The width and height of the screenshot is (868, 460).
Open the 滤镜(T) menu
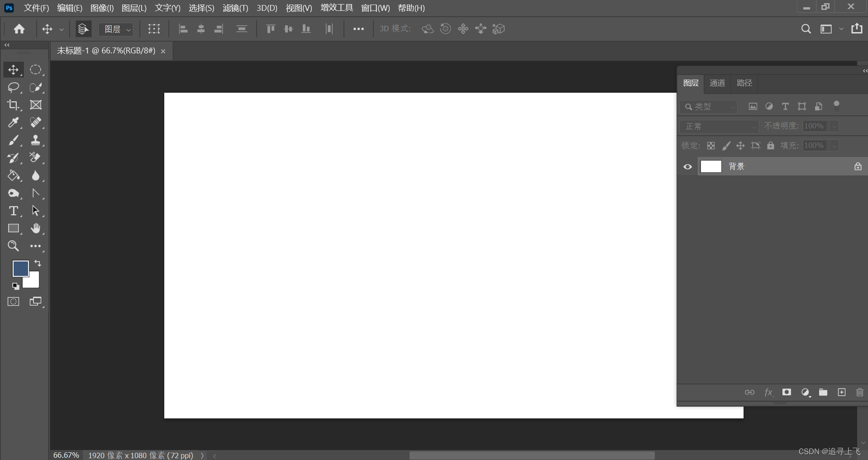(x=235, y=8)
